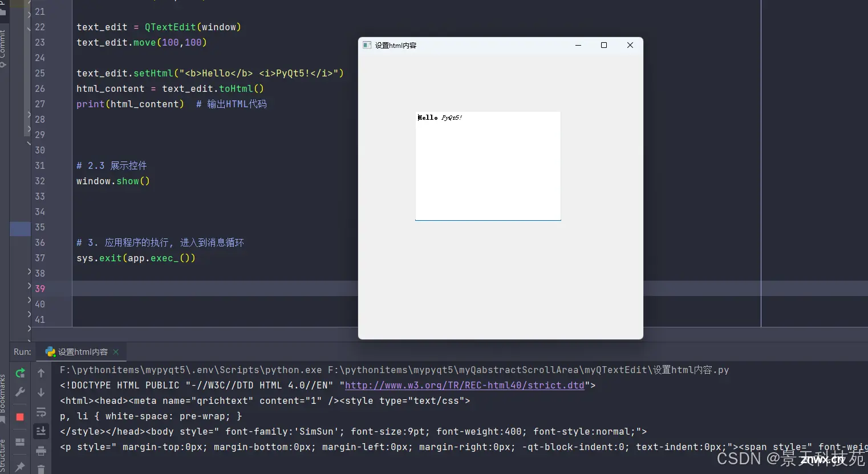Screen dimensions: 868x474
Task: Click line number 32 in the gutter
Action: 40,181
